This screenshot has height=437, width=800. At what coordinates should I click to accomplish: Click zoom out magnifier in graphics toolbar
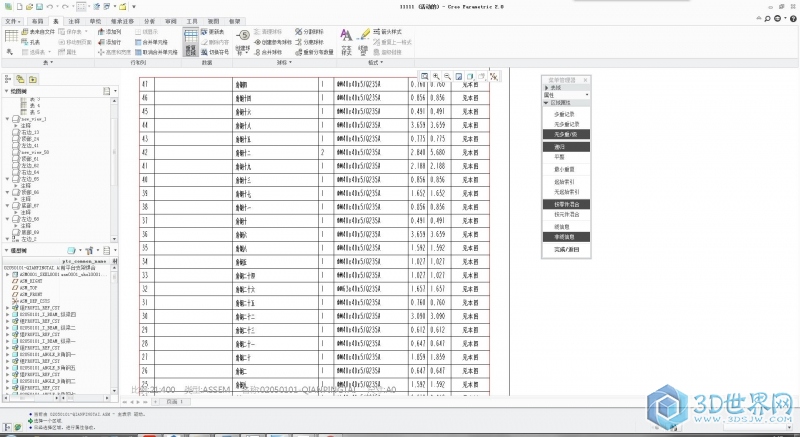click(x=447, y=76)
